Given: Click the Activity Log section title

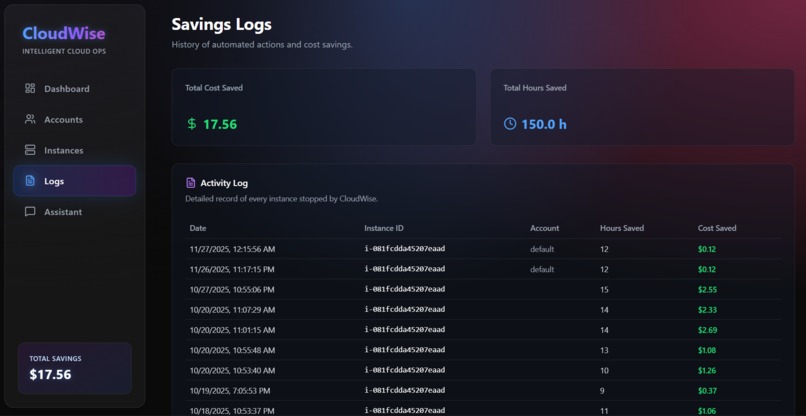Looking at the screenshot, I should tap(224, 183).
